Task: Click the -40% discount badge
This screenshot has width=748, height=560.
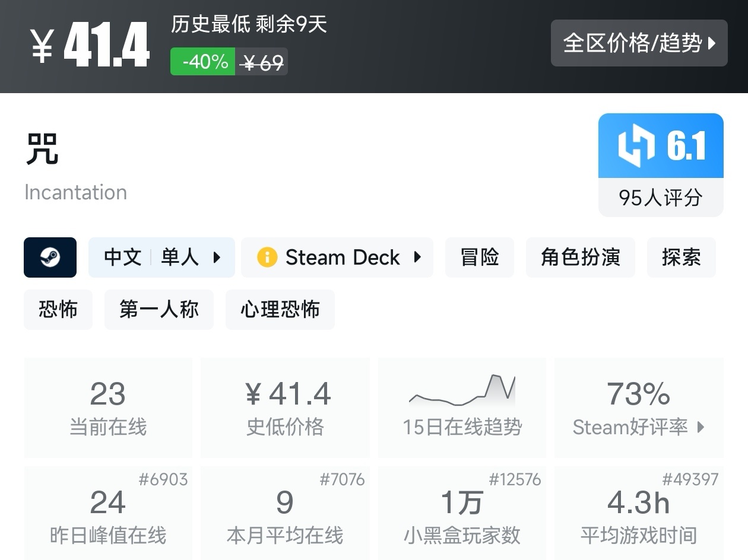Action: point(202,61)
